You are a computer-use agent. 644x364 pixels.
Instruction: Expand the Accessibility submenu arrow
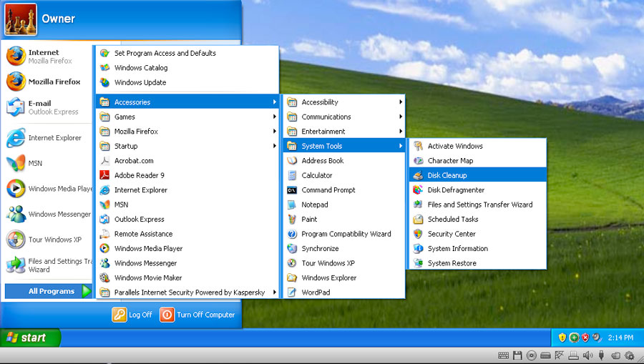tap(401, 102)
